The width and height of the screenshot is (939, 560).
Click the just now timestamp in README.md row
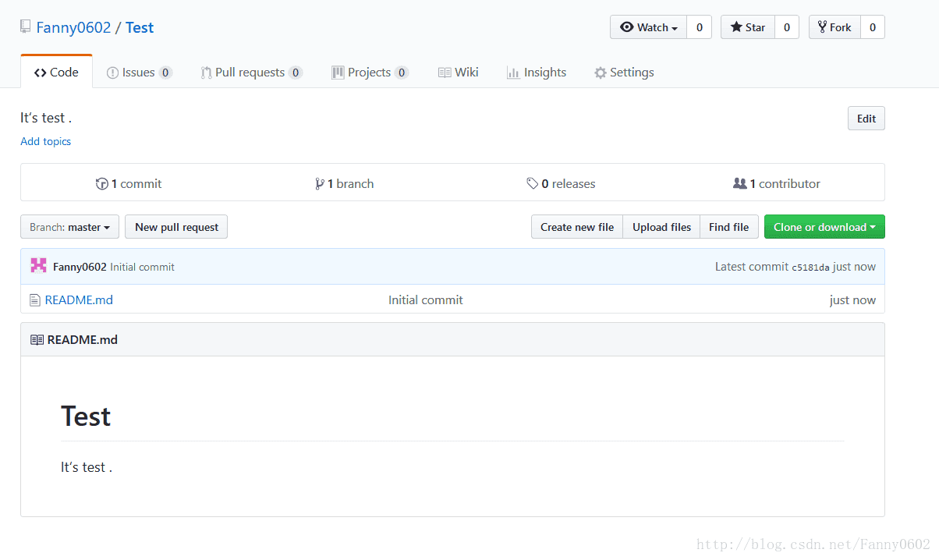pyautogui.click(x=852, y=300)
